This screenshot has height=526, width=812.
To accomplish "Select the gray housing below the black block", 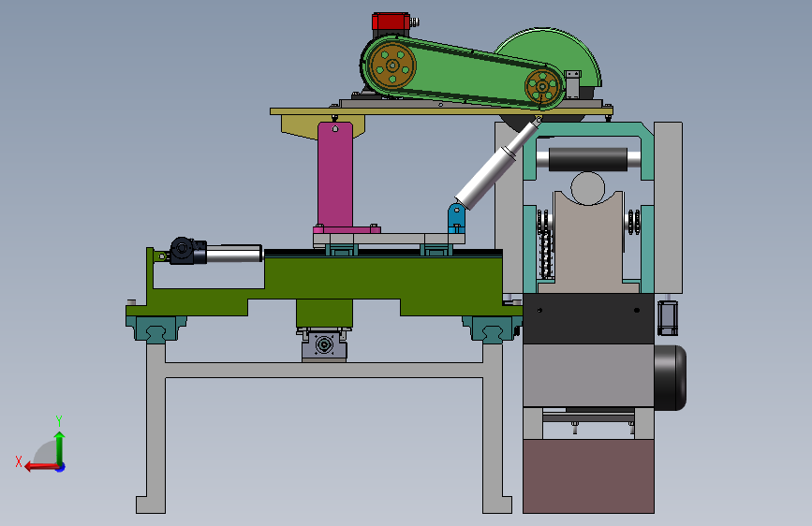I will point(588,374).
